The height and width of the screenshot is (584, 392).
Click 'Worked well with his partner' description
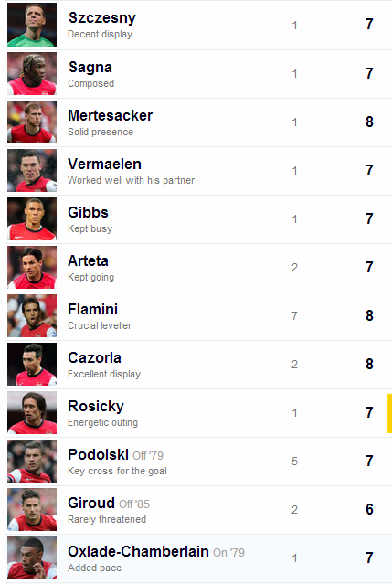pyautogui.click(x=131, y=180)
